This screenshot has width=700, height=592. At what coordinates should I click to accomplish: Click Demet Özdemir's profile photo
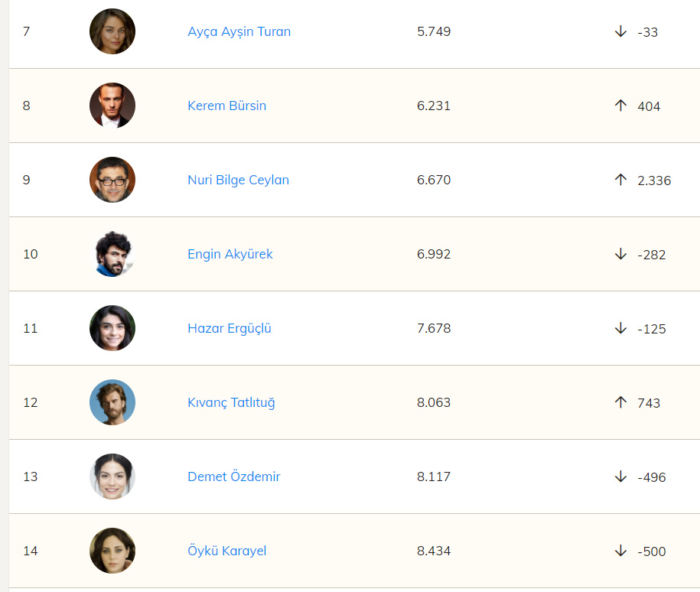pos(112,477)
